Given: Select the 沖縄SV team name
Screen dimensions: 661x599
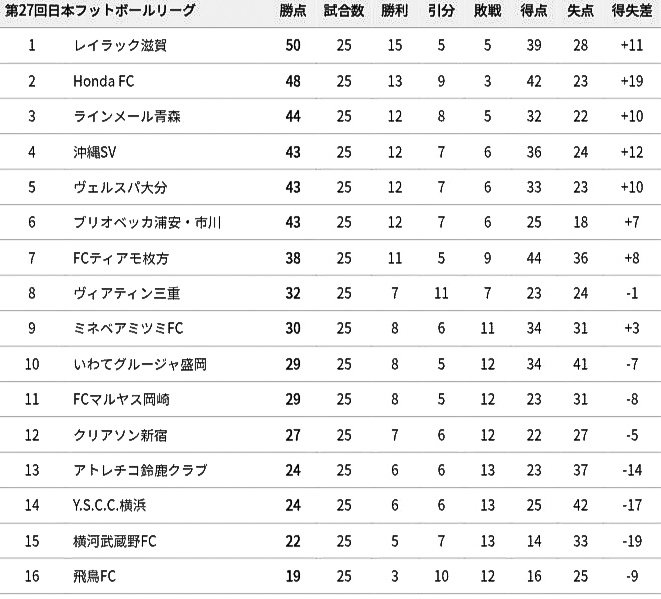Looking at the screenshot, I should coord(96,152).
